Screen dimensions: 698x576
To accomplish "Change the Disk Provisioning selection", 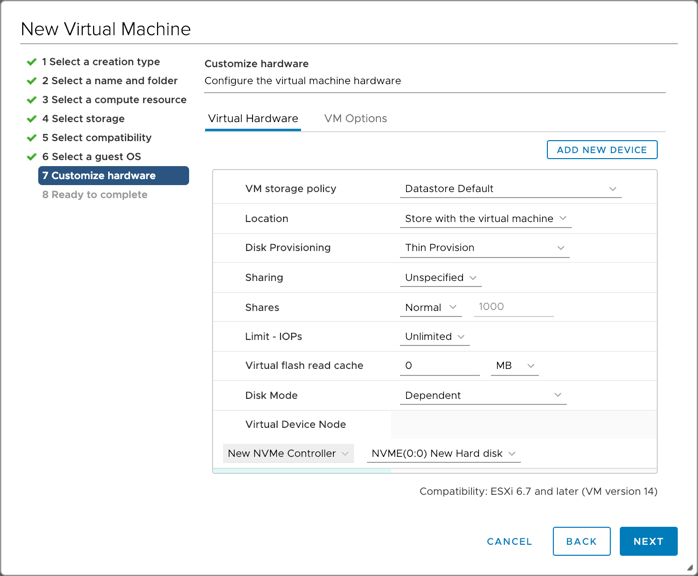I will 484,248.
